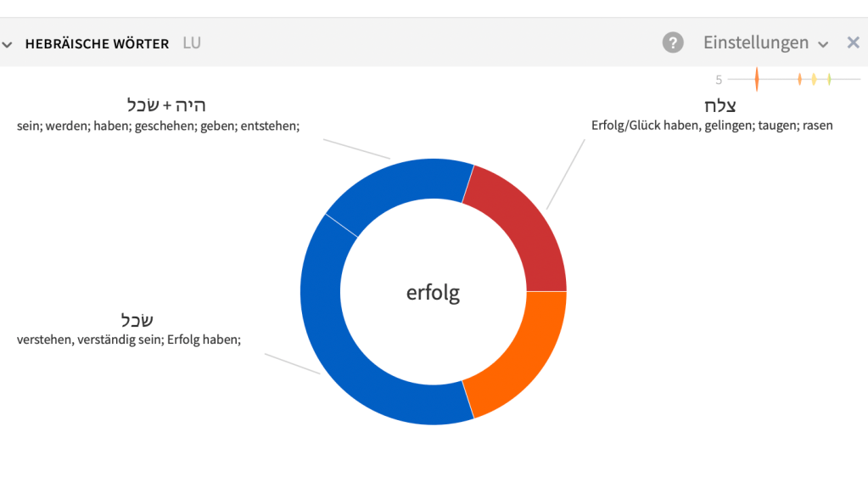The height and width of the screenshot is (477, 868).
Task: Click the yellow marker in sparkline
Action: [x=814, y=79]
